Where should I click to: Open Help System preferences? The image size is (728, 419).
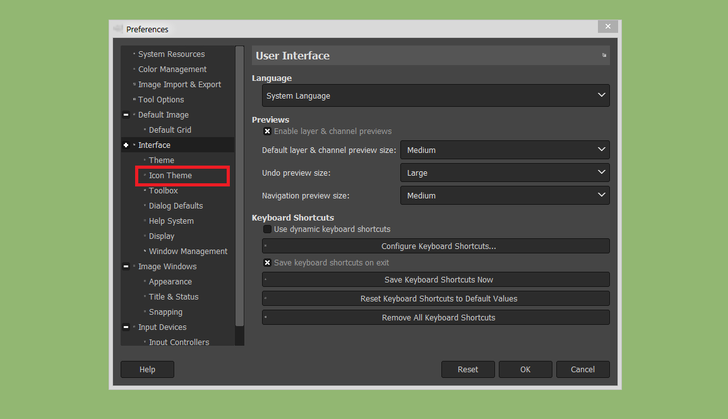tap(171, 221)
